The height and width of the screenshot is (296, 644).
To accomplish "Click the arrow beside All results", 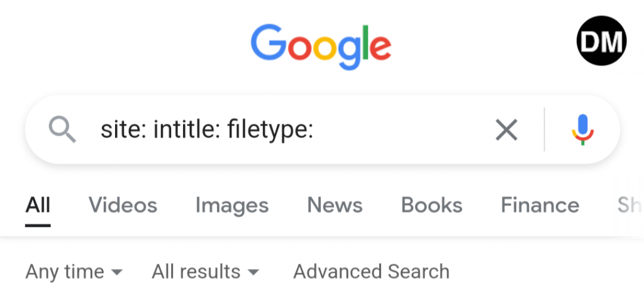I will (253, 273).
